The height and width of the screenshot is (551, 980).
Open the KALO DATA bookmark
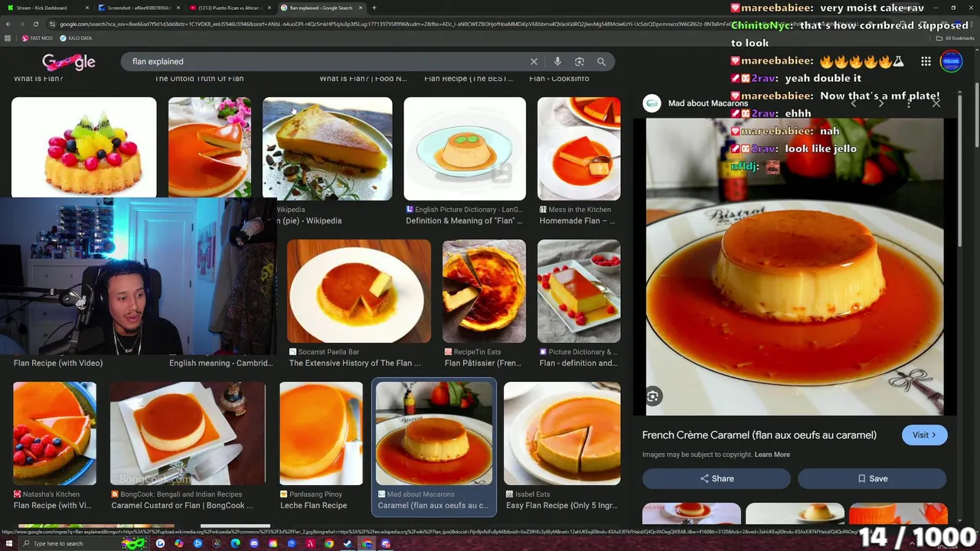76,37
